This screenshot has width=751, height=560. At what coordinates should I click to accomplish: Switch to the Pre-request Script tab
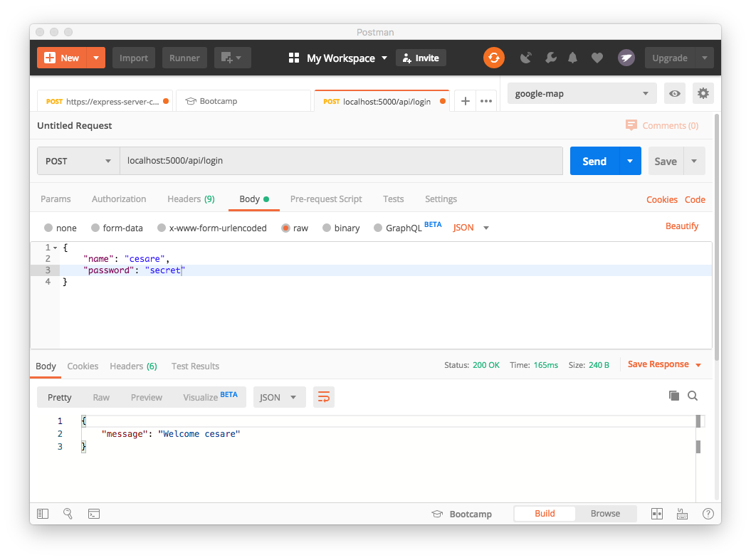click(x=326, y=199)
